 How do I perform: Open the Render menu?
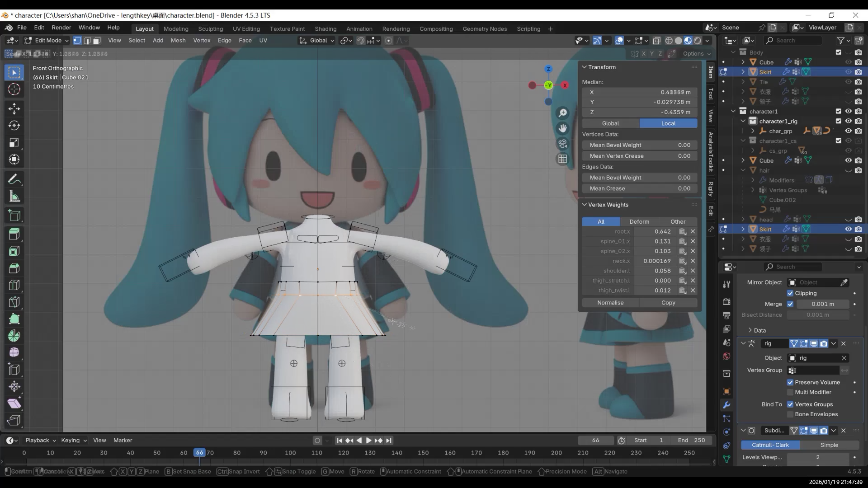(x=61, y=28)
